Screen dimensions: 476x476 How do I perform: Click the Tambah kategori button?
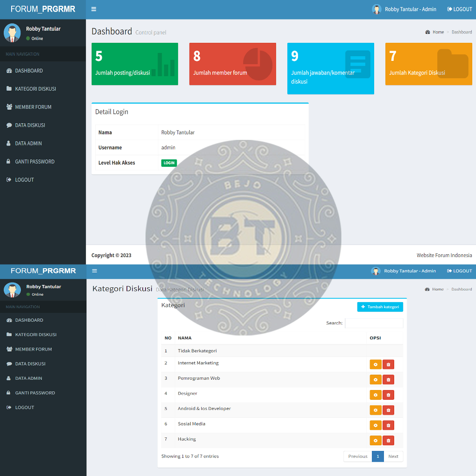point(380,307)
